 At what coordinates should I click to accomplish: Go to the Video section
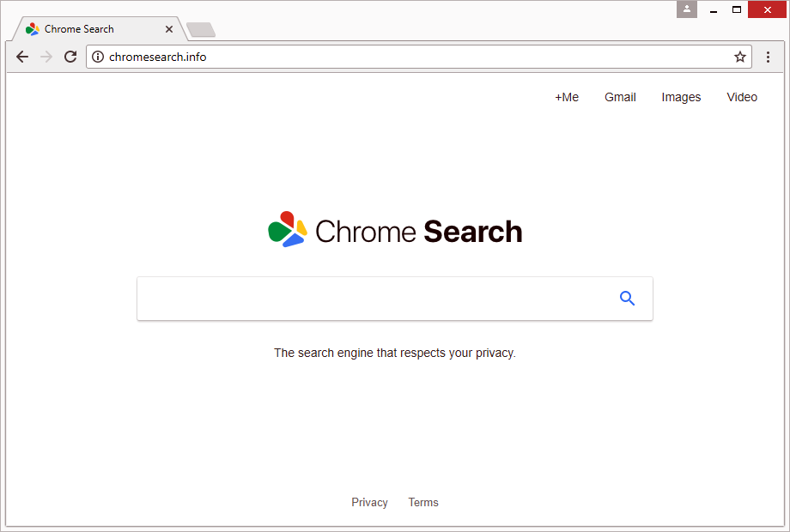tap(742, 97)
